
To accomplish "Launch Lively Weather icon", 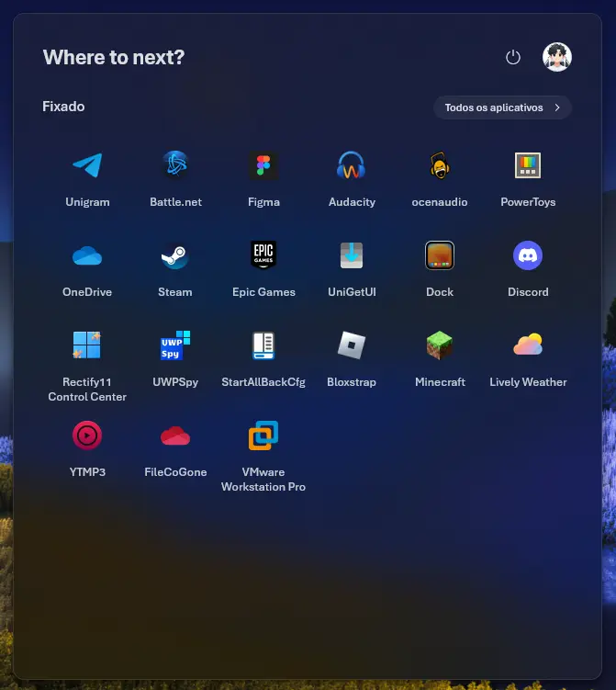I will pos(528,345).
